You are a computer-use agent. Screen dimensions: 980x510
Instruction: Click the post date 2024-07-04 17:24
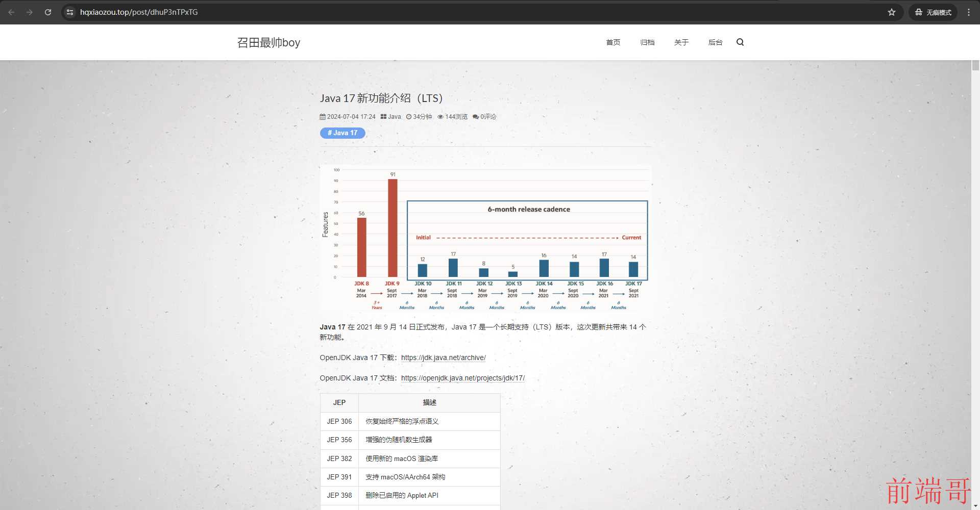tap(351, 117)
